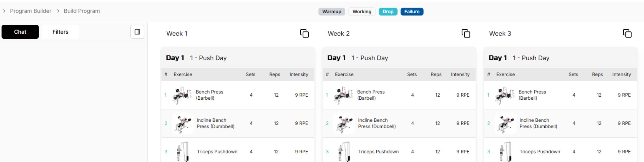Copy Week 1 using duplicate icon

click(304, 33)
